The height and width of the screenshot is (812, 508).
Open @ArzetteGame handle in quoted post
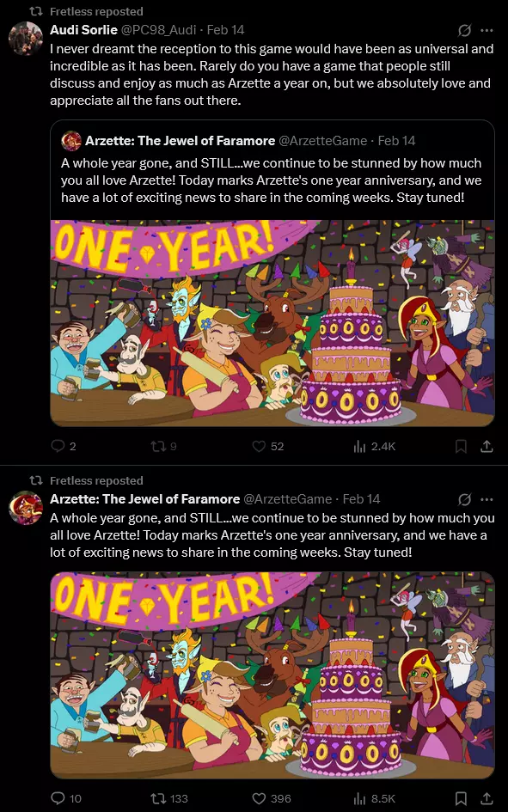(322, 141)
